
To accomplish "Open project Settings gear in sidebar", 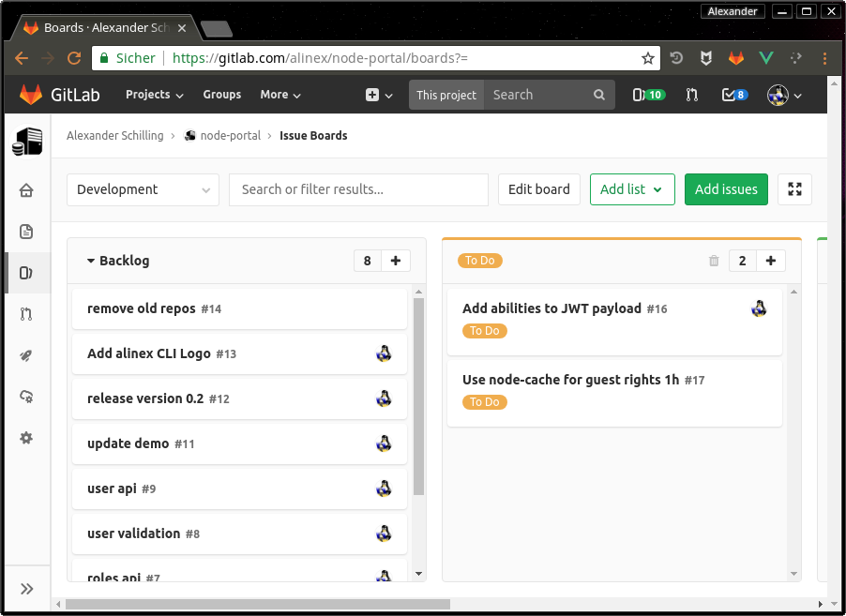I will (26, 438).
